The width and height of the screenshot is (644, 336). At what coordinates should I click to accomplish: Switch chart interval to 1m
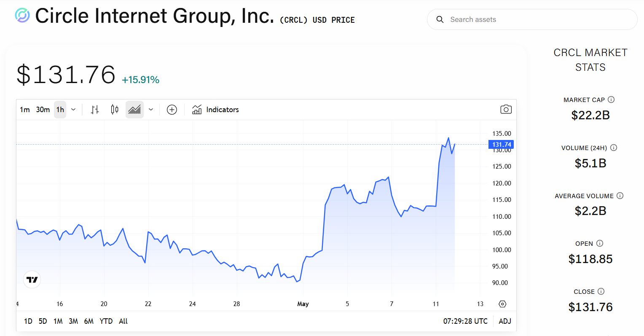point(25,110)
